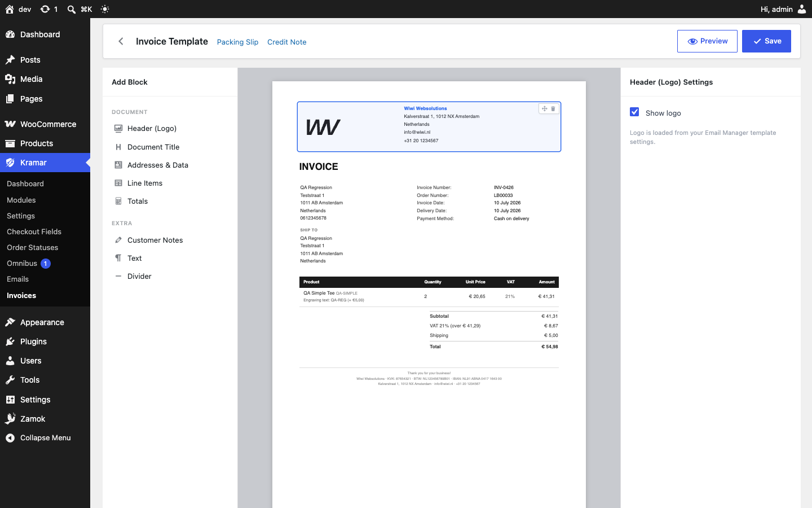This screenshot has width=812, height=508.
Task: Click the Text paragraph icon
Action: 118,258
